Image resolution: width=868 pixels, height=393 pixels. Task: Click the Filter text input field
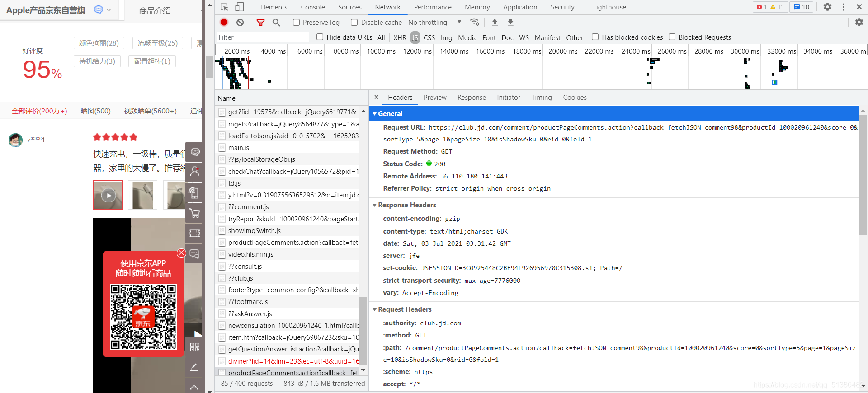point(263,37)
